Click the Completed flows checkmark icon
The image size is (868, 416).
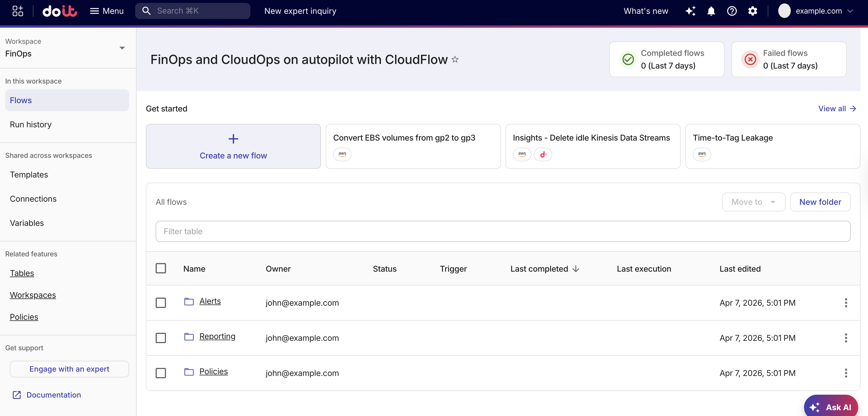[628, 60]
